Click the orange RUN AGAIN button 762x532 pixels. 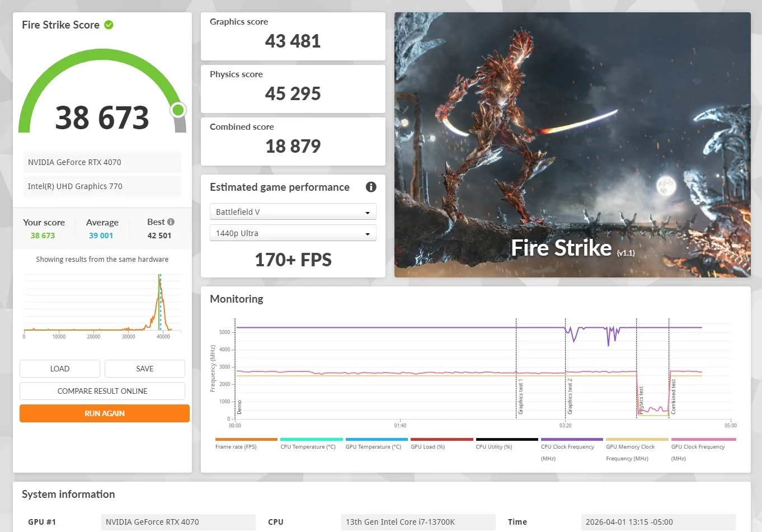click(x=105, y=413)
